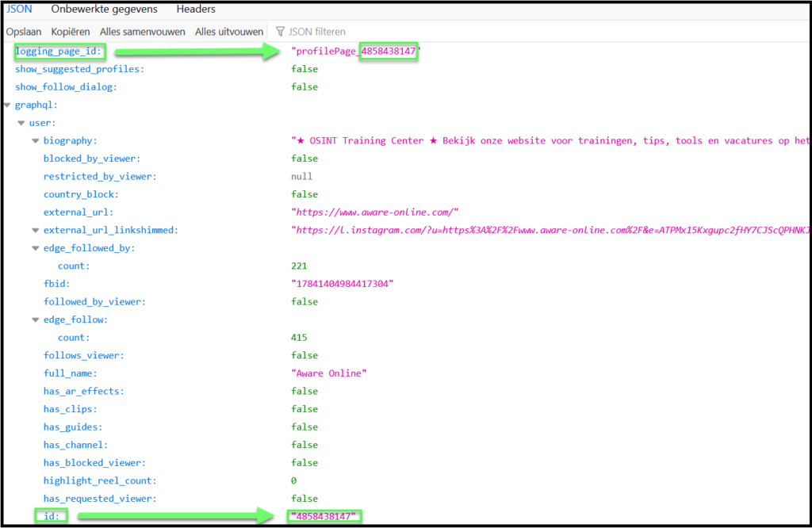The width and height of the screenshot is (812, 528).
Task: Click Alles uitvouwen to expand all
Action: click(229, 32)
